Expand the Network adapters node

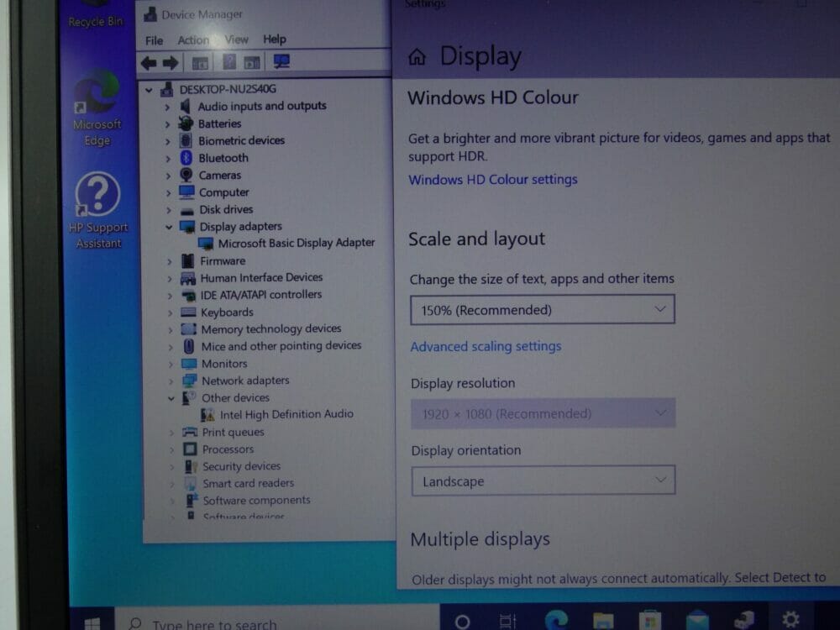(x=171, y=381)
